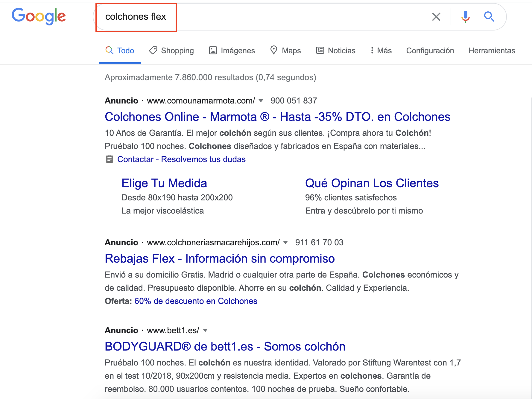Submit search with the magnifying glass icon

pyautogui.click(x=489, y=17)
